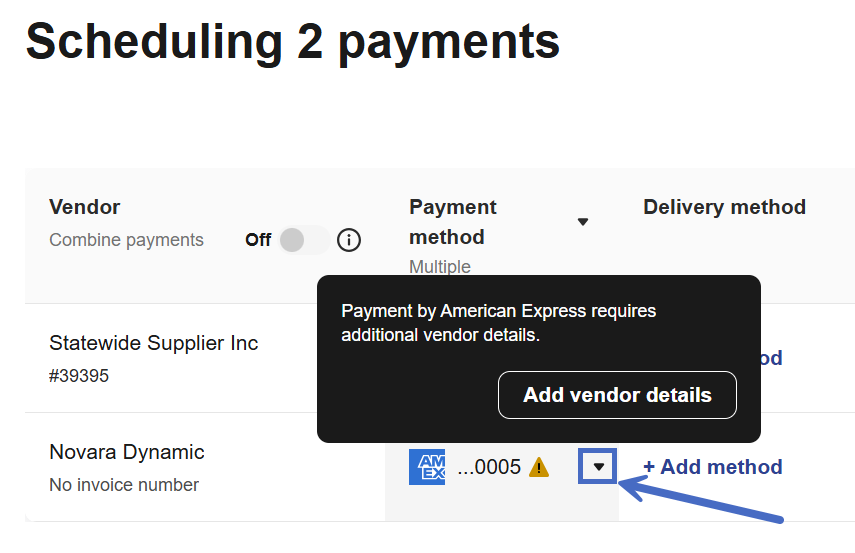Click invoice number #39395
This screenshot has height=553, width=855.
[79, 376]
